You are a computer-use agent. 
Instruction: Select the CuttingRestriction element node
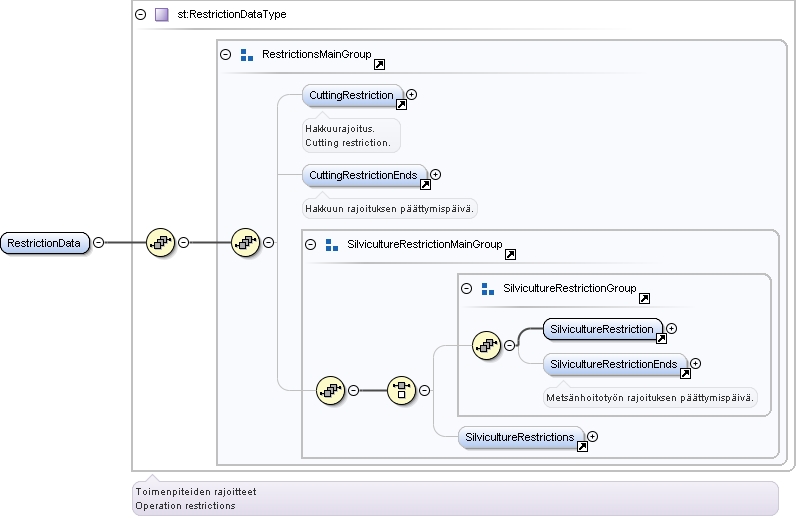[352, 95]
